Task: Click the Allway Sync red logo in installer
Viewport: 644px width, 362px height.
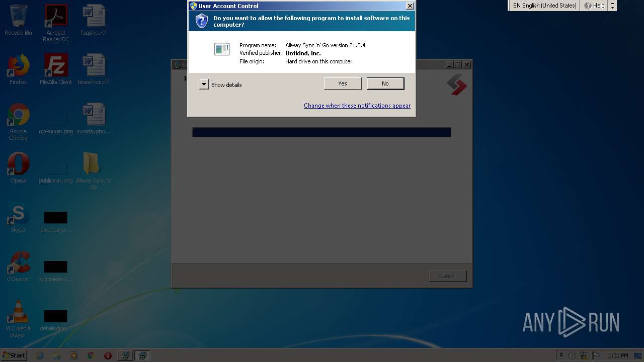Action: [x=457, y=84]
